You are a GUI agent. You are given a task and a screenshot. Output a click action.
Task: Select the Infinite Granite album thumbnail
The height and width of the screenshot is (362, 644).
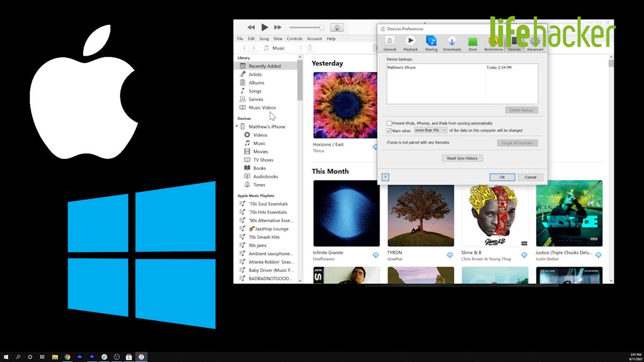pos(346,213)
